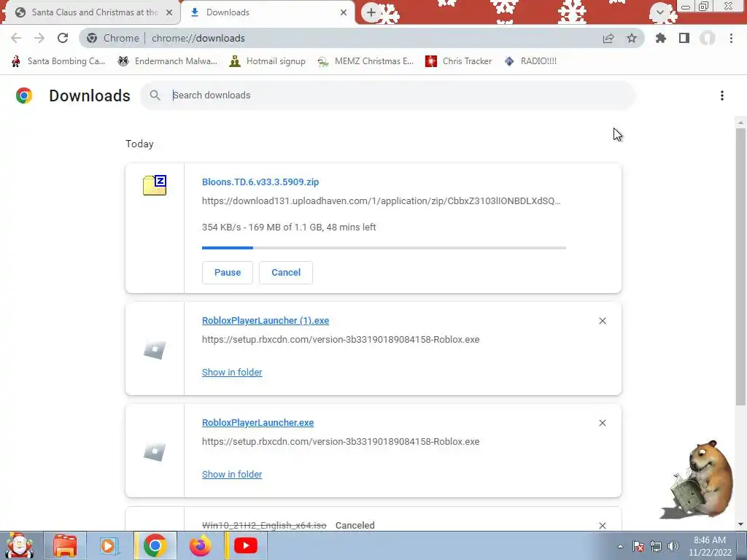Click the Chrome logo beside Downloads

coord(24,96)
